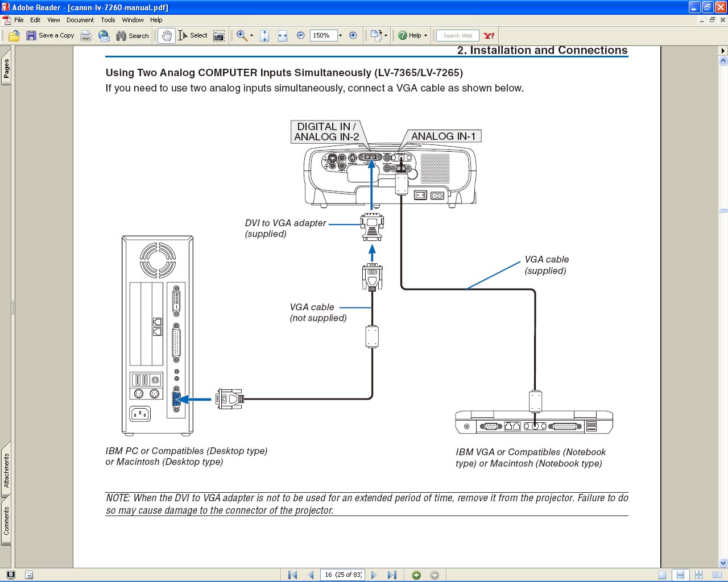The height and width of the screenshot is (582, 728).
Task: Click the vertical scrollbar thumb
Action: tap(723, 210)
